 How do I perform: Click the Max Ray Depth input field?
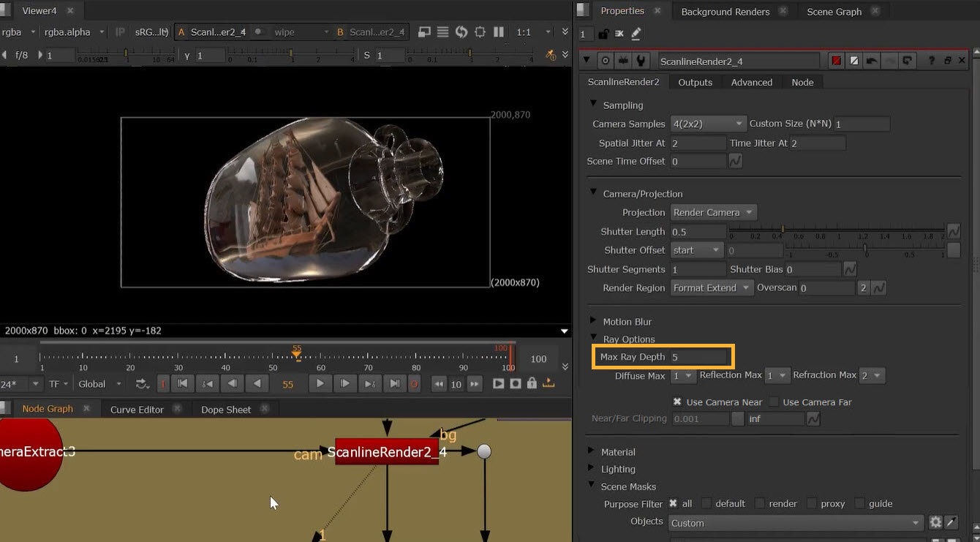(699, 357)
